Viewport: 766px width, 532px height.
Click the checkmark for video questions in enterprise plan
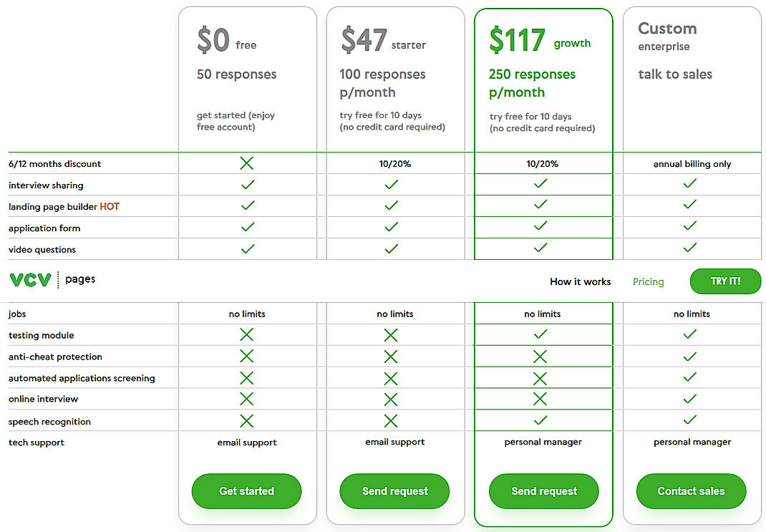pos(689,248)
